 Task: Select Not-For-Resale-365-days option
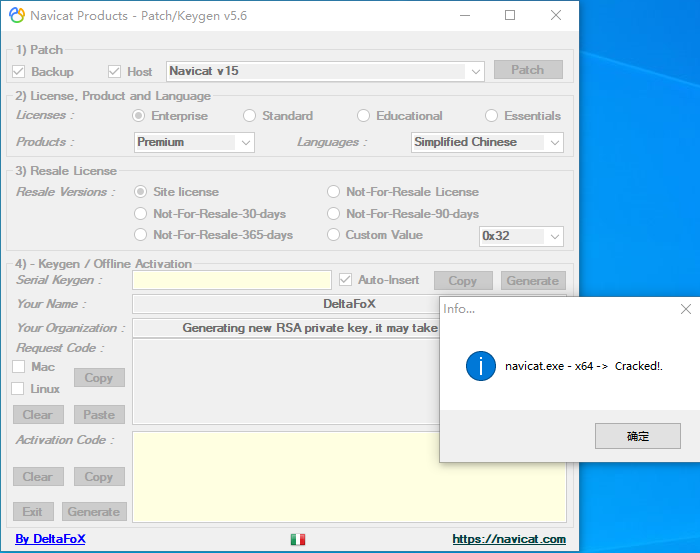pyautogui.click(x=140, y=234)
